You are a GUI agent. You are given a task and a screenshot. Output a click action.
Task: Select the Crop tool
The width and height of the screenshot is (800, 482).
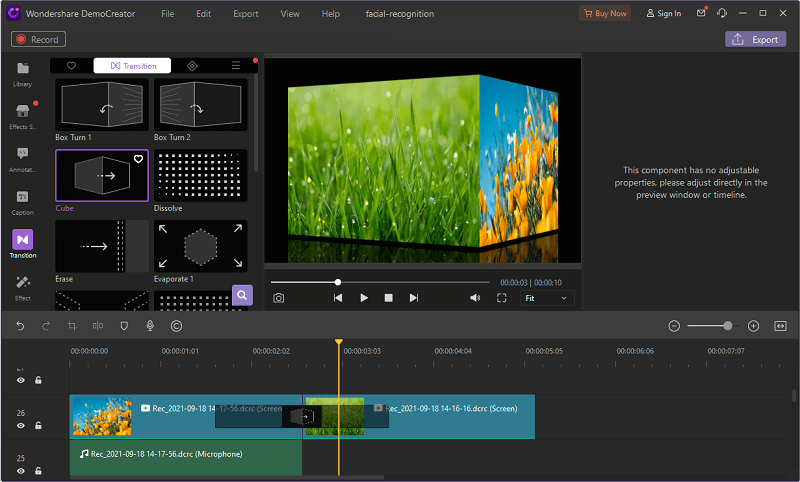[x=72, y=326]
